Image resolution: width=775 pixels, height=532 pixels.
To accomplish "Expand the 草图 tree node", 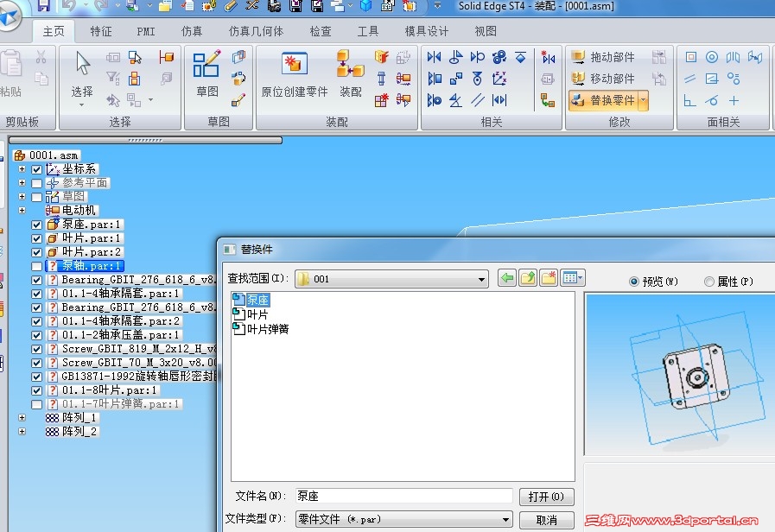I will 22,197.
